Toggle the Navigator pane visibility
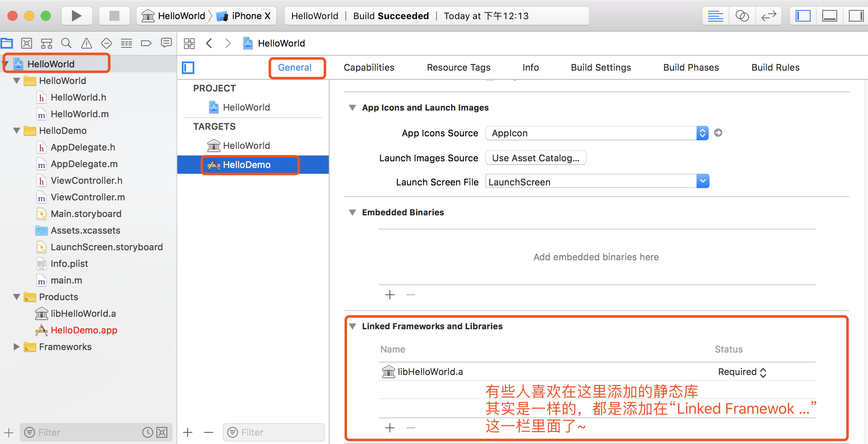The width and height of the screenshot is (868, 444). click(803, 16)
